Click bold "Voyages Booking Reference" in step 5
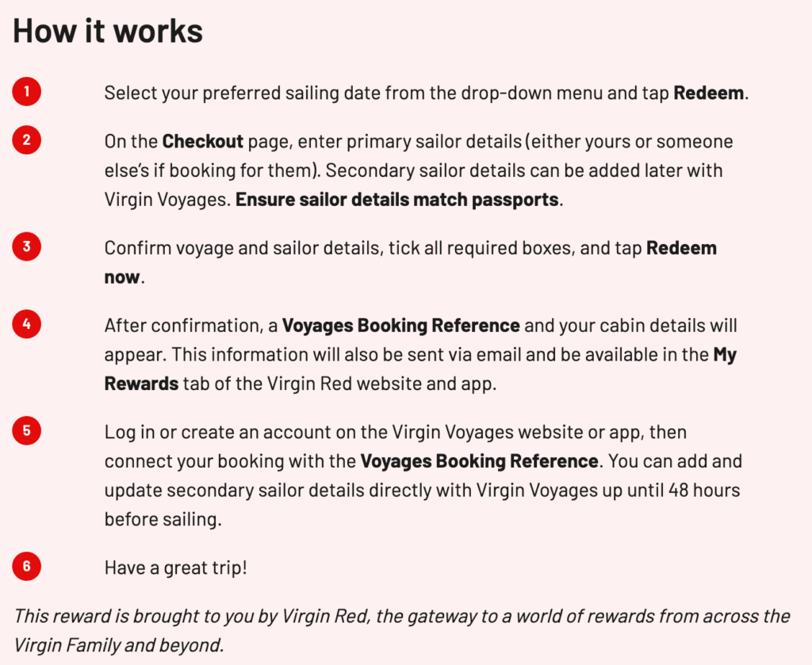Image resolution: width=812 pixels, height=665 pixels. (479, 461)
